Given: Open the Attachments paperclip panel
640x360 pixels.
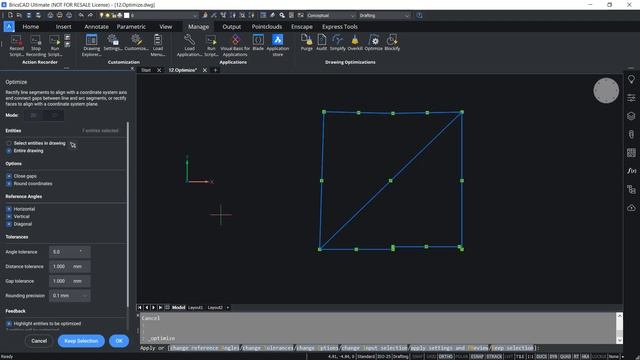Looking at the screenshot, I should [631, 134].
